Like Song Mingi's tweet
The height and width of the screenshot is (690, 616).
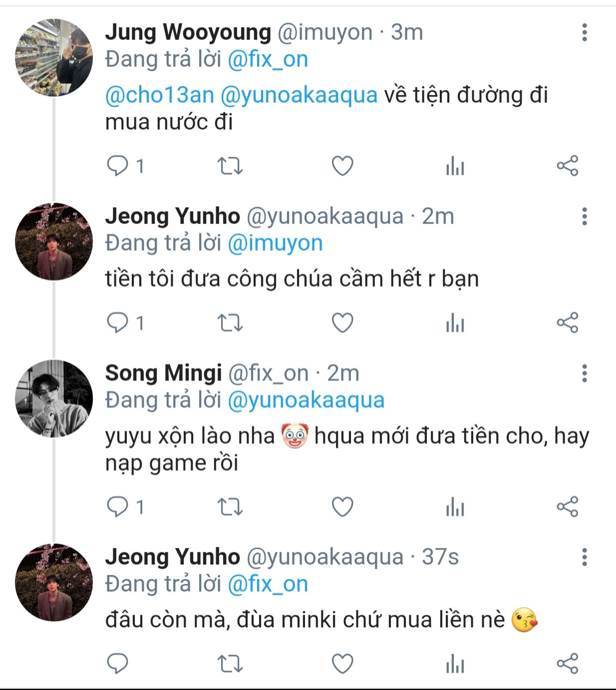(342, 507)
